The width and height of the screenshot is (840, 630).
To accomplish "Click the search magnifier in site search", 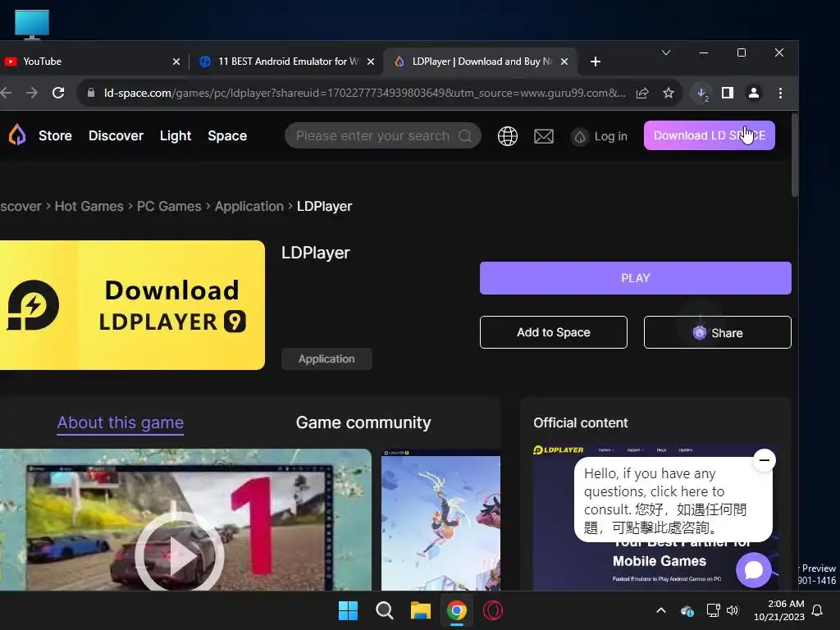I will point(465,136).
